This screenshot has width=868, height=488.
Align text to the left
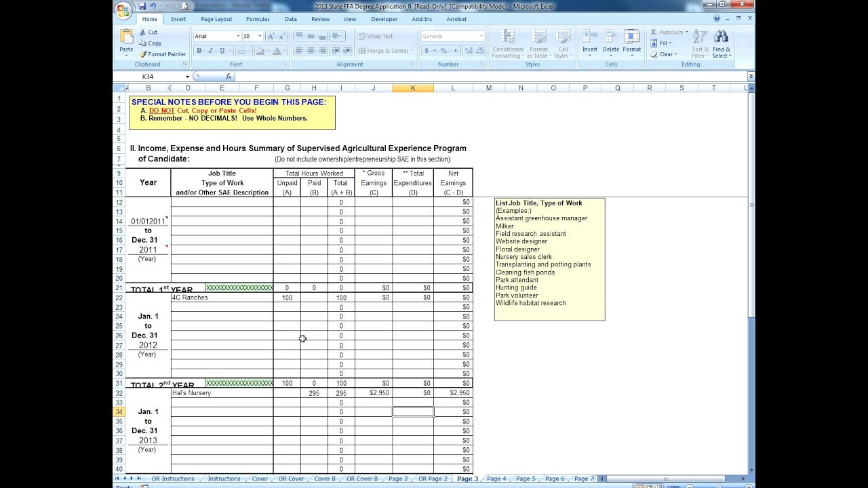pos(299,51)
